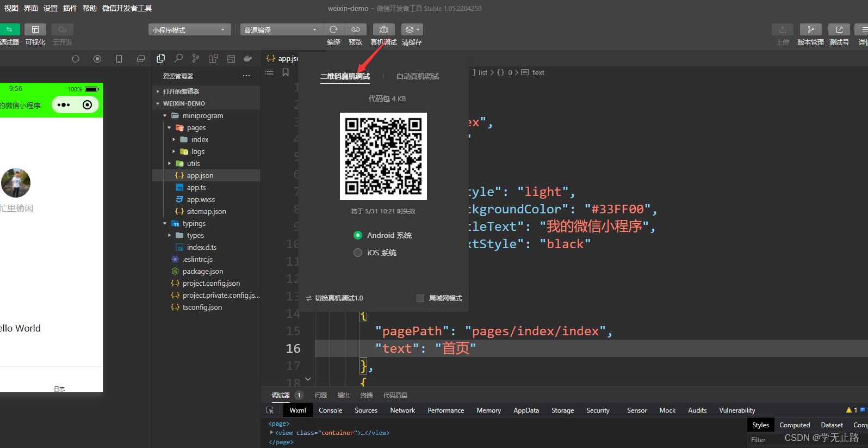Collapse the pages folder
Screen dimensions: 868x448
[x=169, y=127]
